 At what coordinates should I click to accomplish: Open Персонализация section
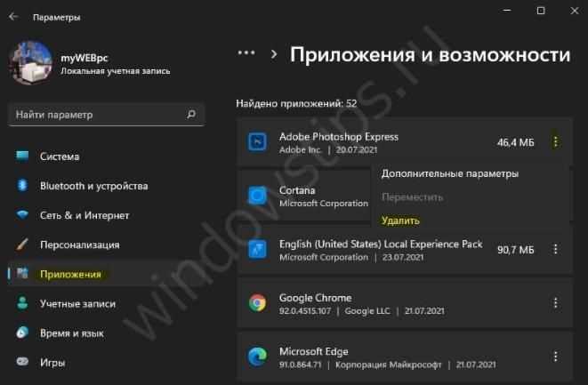coord(80,245)
